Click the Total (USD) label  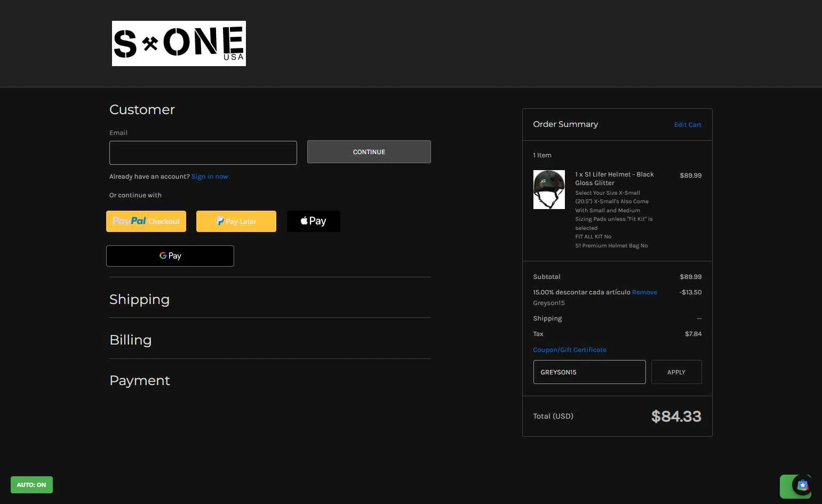point(553,416)
